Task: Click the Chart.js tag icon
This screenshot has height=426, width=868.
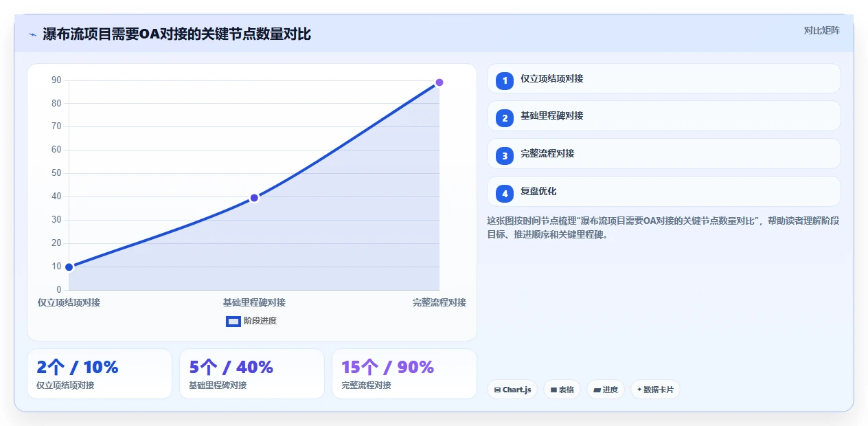Action: (x=497, y=390)
